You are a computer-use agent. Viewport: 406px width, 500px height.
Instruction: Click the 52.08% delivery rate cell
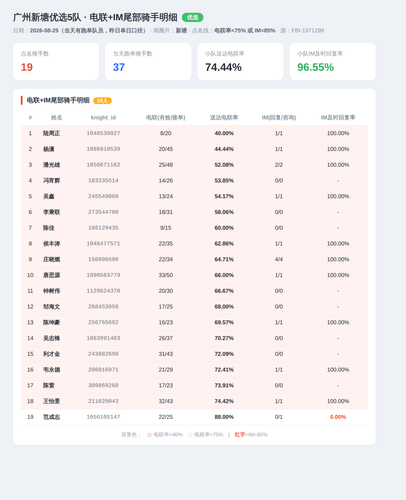[x=224, y=165]
